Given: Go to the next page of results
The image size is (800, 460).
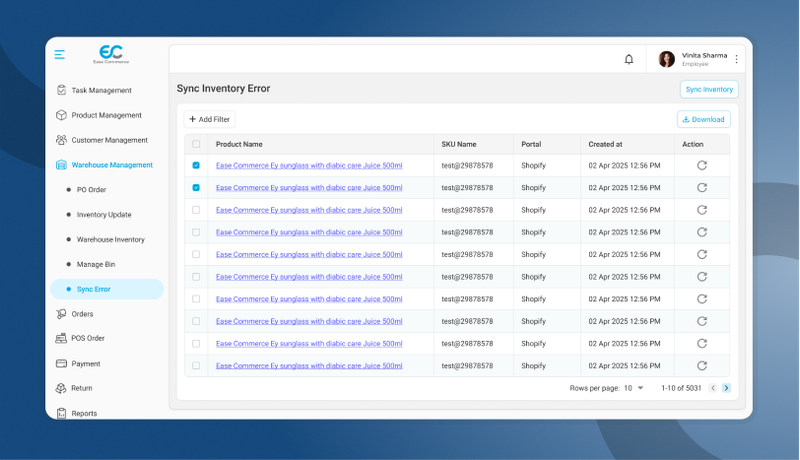Looking at the screenshot, I should point(727,388).
